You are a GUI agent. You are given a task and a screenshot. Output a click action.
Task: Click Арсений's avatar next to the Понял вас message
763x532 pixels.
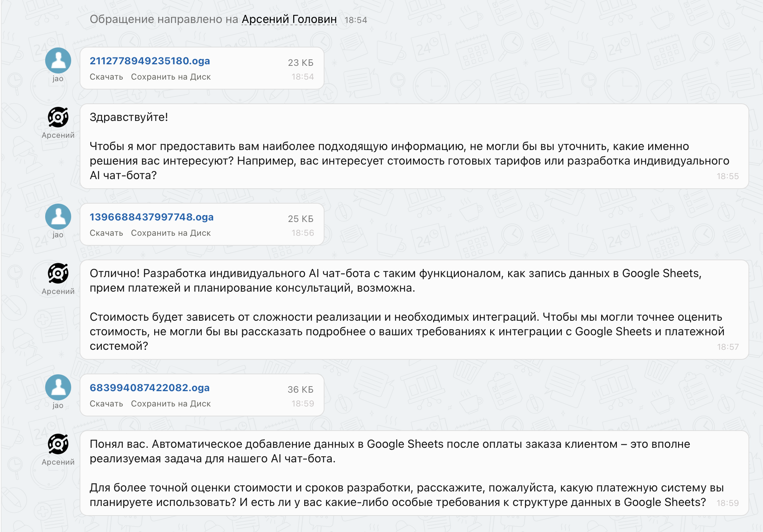[58, 444]
